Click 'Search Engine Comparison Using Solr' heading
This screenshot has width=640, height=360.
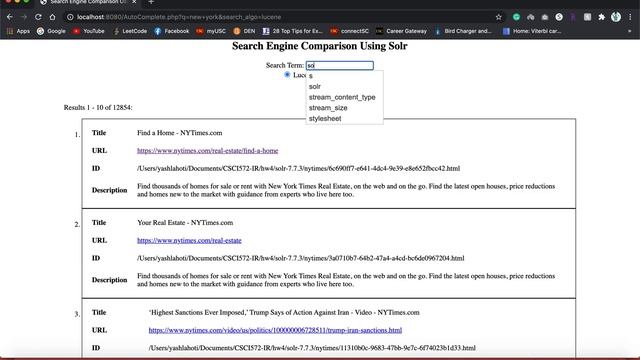click(320, 46)
